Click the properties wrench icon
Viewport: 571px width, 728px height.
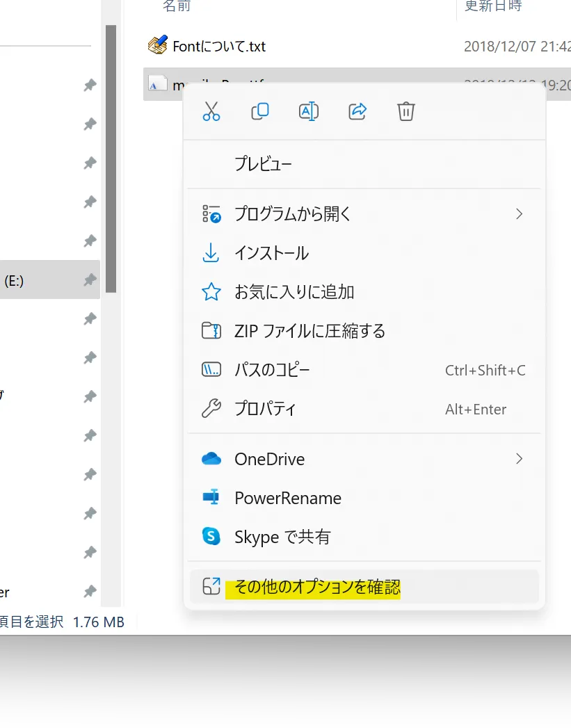(x=211, y=409)
